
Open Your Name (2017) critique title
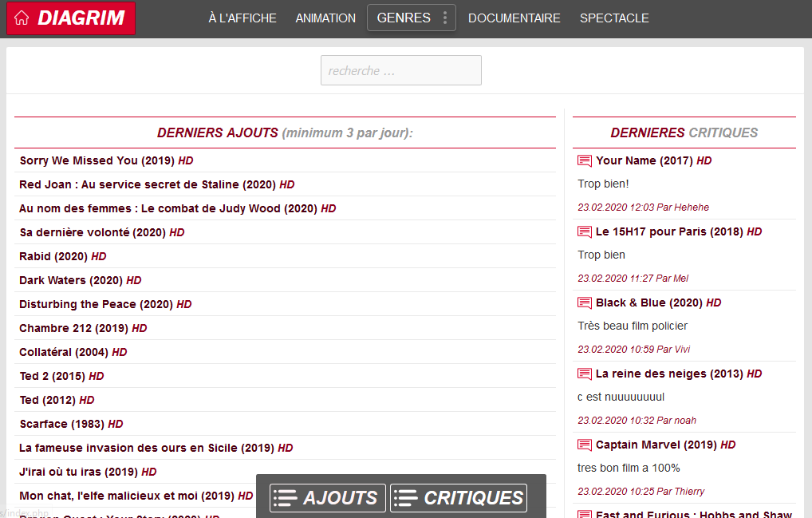653,160
